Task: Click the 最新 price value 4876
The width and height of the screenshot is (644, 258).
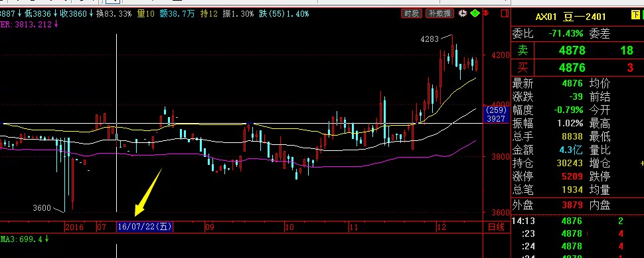Action: pyautogui.click(x=572, y=84)
